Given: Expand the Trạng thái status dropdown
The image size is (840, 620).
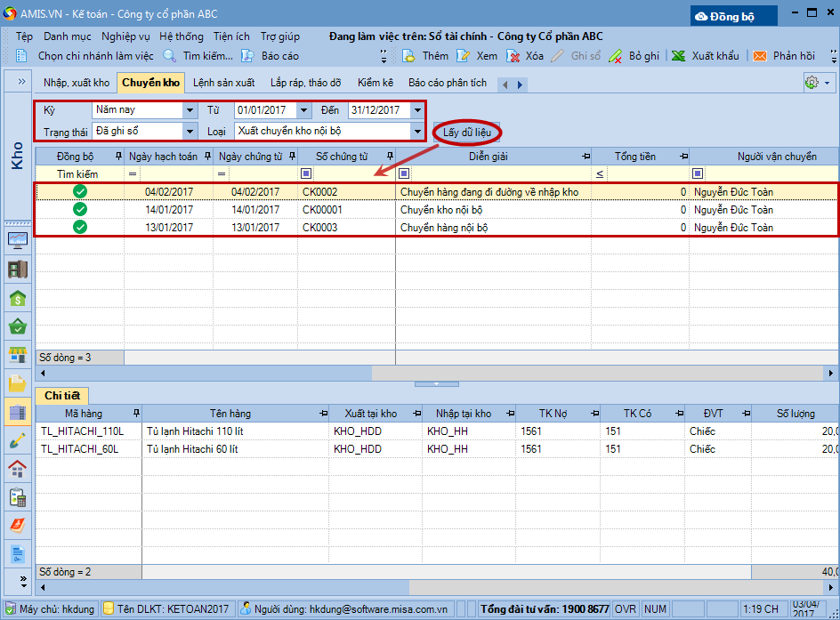Looking at the screenshot, I should click(x=190, y=131).
